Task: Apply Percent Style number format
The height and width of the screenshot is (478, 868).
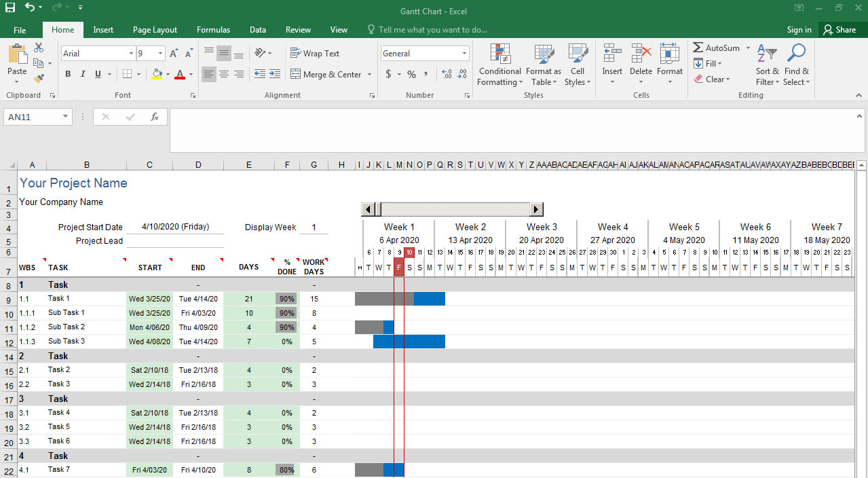Action: [411, 75]
